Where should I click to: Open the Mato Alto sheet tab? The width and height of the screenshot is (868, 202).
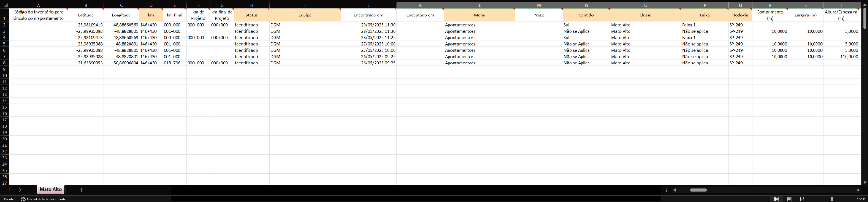(x=51, y=190)
